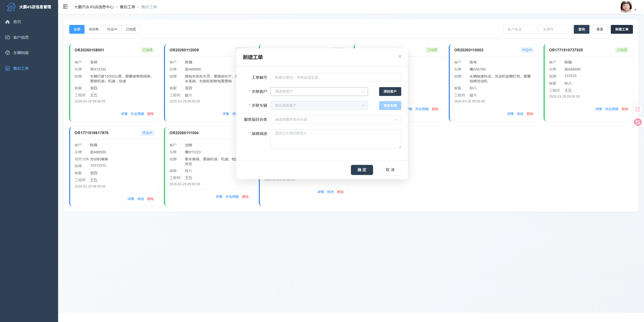Open 作业明细 of order OR20260111004
This screenshot has height=322, width=644.
(232, 197)
